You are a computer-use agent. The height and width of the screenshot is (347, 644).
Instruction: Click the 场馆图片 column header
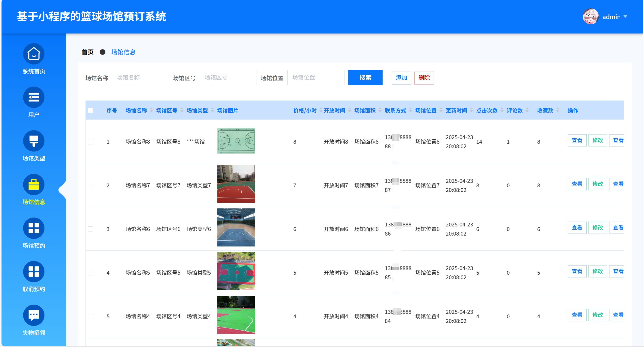pyautogui.click(x=228, y=110)
